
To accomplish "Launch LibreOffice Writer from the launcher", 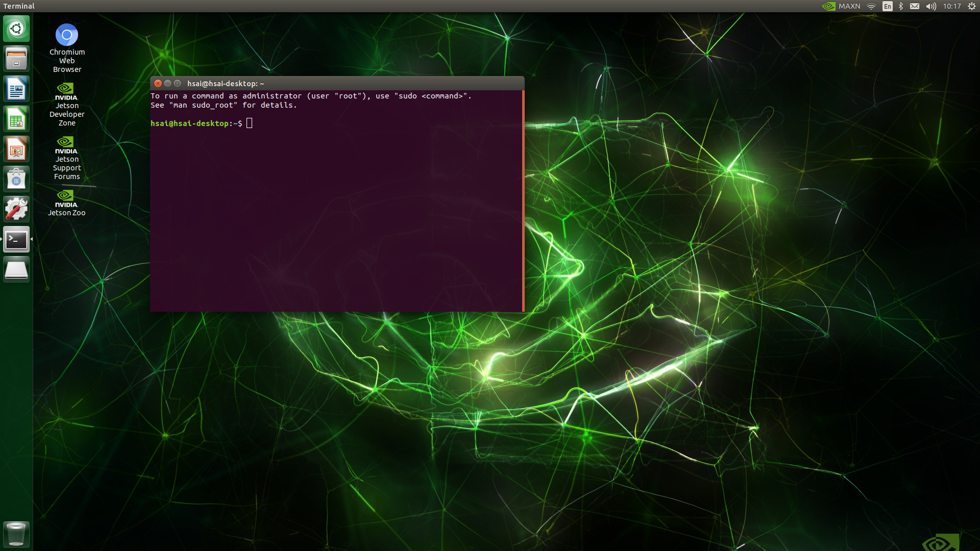I will pyautogui.click(x=16, y=89).
